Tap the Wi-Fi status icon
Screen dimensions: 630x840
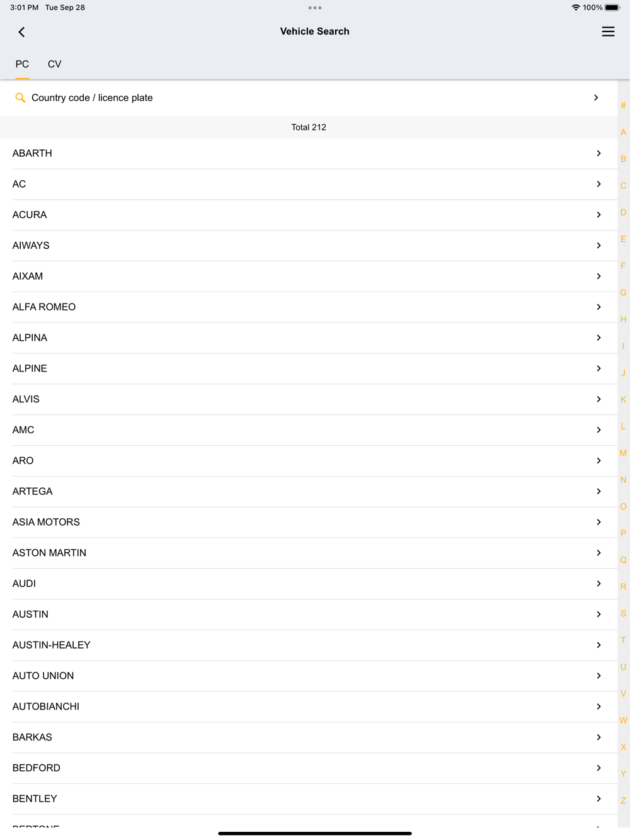point(575,8)
